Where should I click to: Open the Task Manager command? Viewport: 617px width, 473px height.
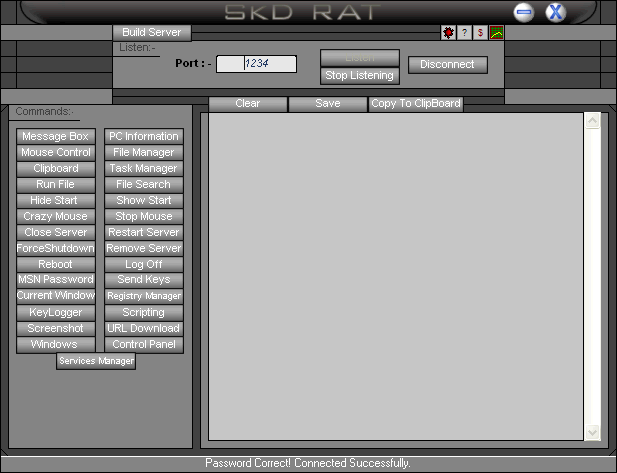pos(144,168)
